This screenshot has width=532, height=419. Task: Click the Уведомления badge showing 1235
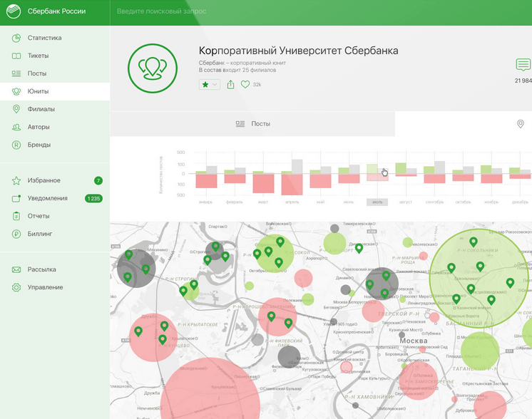coord(93,199)
